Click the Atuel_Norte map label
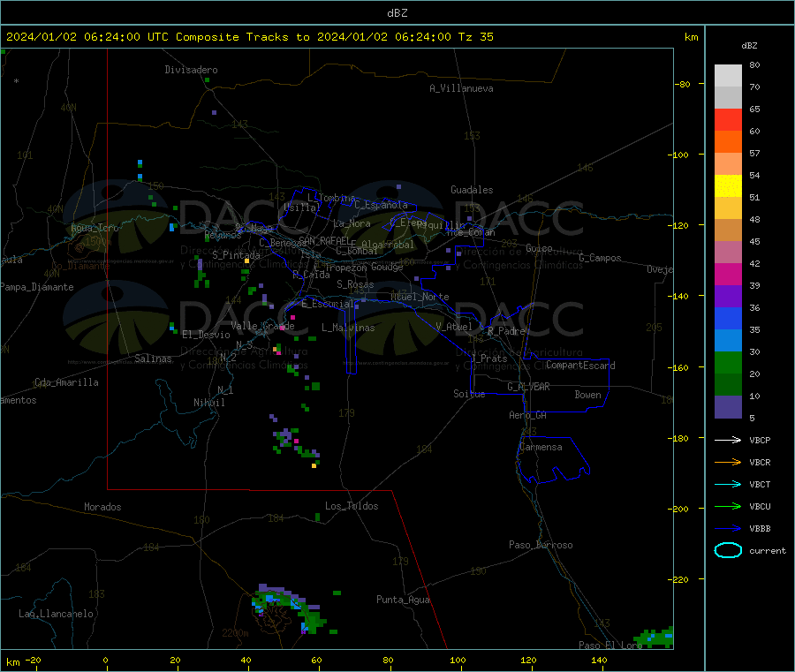The width and height of the screenshot is (795, 672). coord(420,297)
